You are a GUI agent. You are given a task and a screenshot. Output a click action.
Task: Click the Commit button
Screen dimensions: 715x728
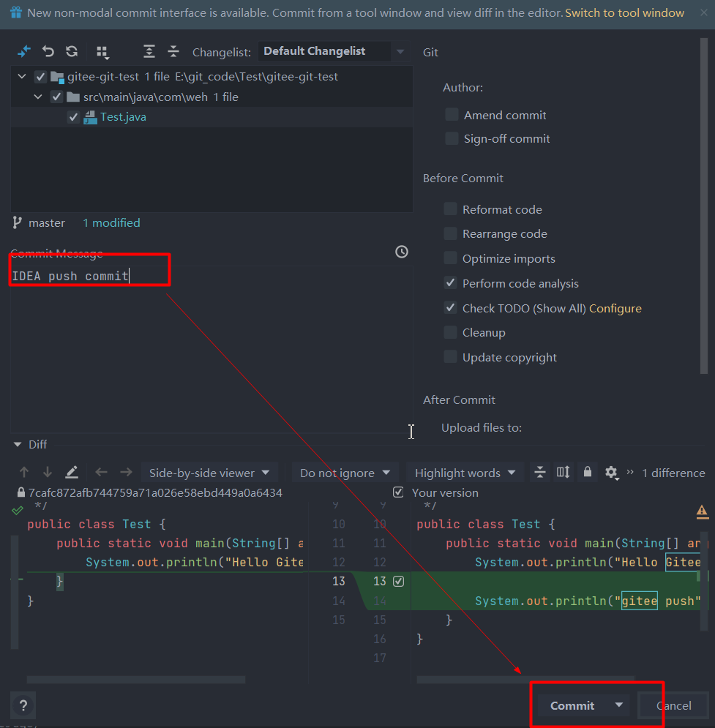[572, 706]
